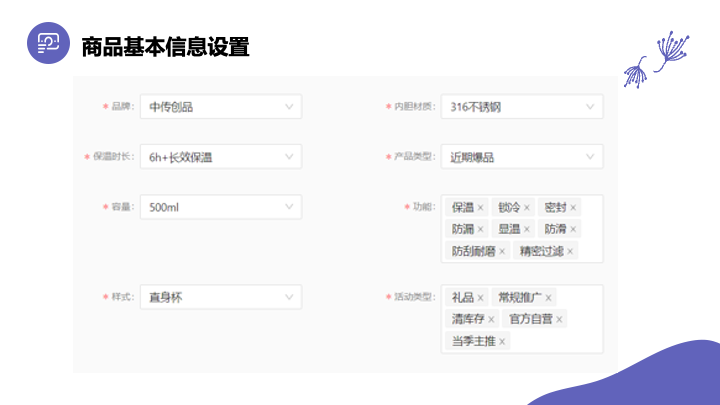Remove the 锁冷 function tag
The height and width of the screenshot is (405, 720).
click(x=527, y=208)
